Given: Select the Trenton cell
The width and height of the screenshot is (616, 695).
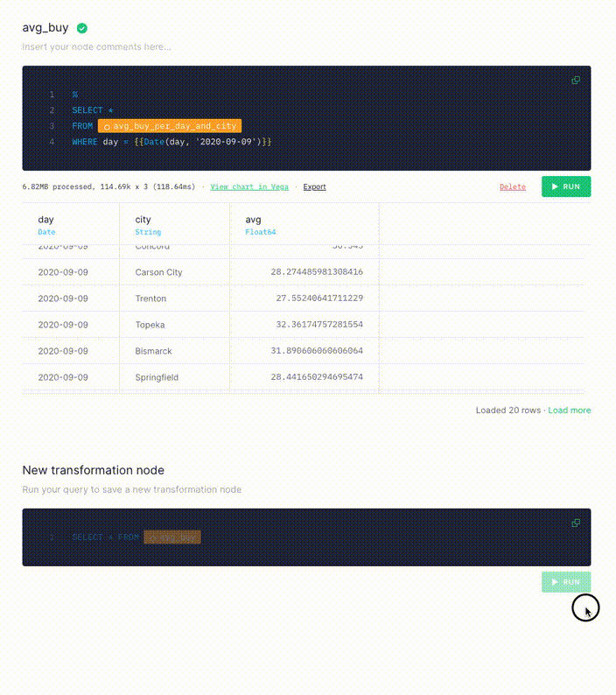Looking at the screenshot, I should pyautogui.click(x=150, y=298).
